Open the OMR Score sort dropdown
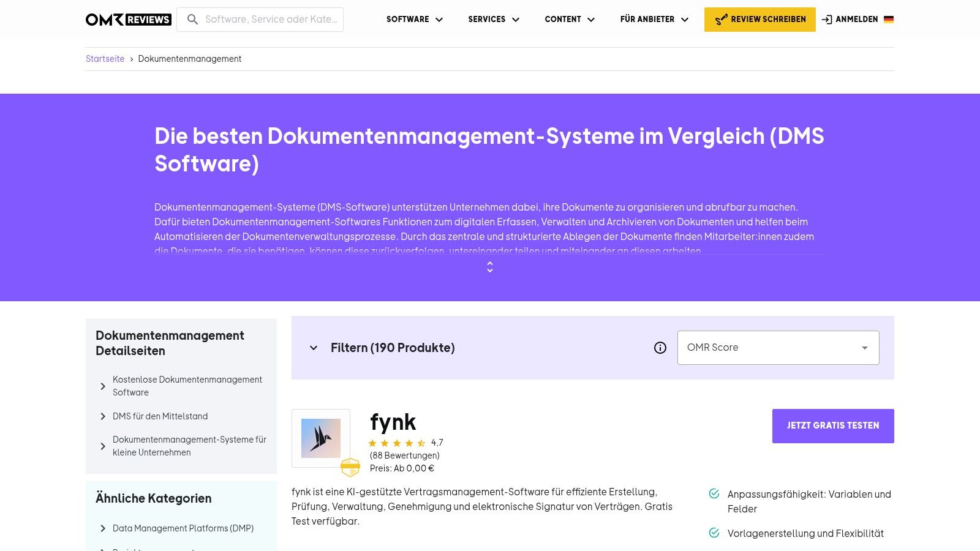Viewport: 980px width, 551px height. (778, 348)
